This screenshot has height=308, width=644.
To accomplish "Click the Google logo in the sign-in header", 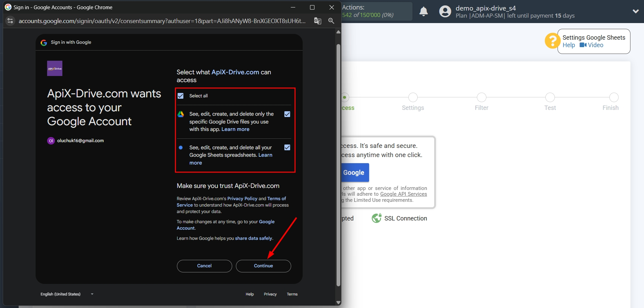I will (x=43, y=42).
